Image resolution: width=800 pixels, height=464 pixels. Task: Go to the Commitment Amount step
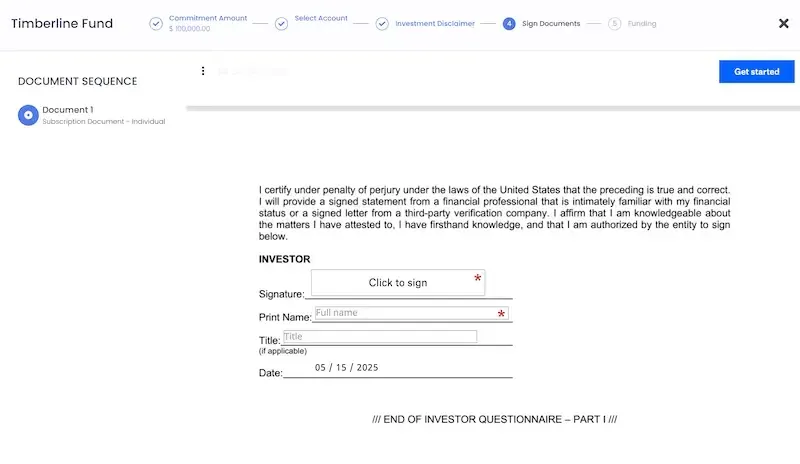(208, 18)
